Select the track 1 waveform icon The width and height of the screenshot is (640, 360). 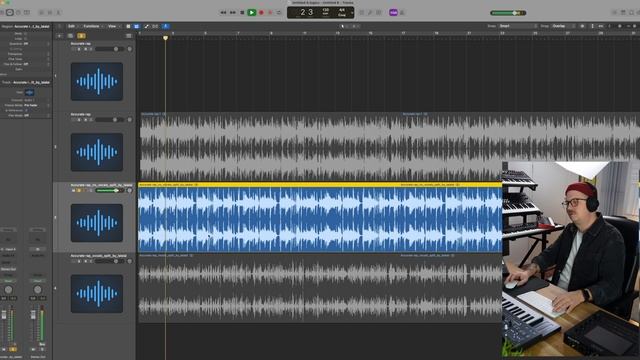(x=97, y=81)
